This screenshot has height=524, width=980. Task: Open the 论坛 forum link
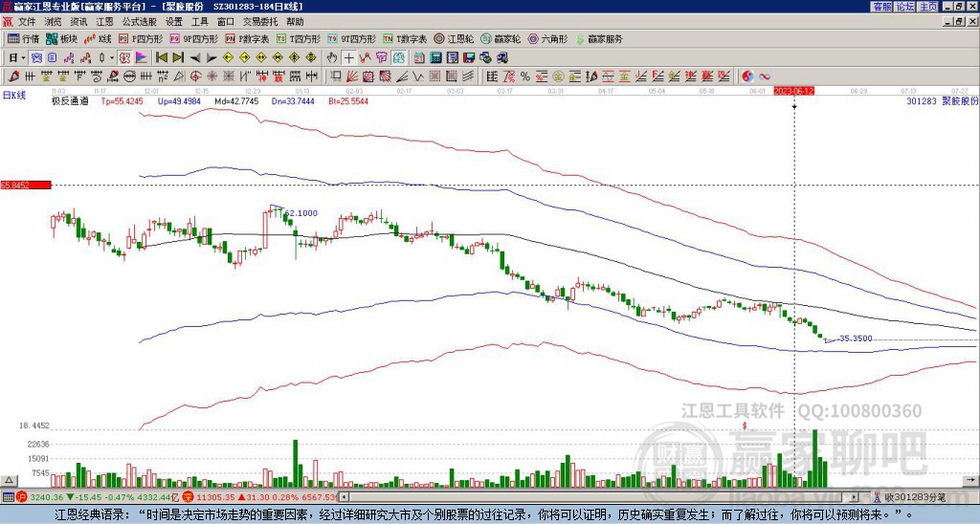tap(904, 7)
